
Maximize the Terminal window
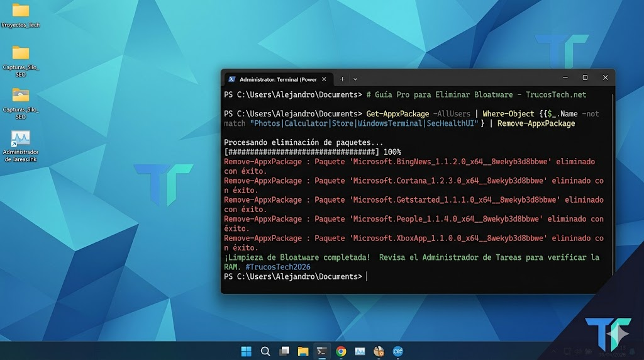coord(585,77)
